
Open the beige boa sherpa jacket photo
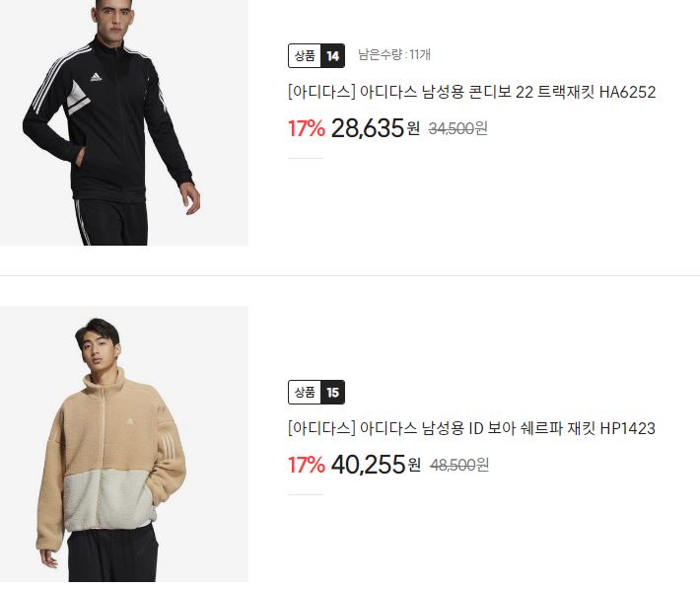[x=124, y=444]
